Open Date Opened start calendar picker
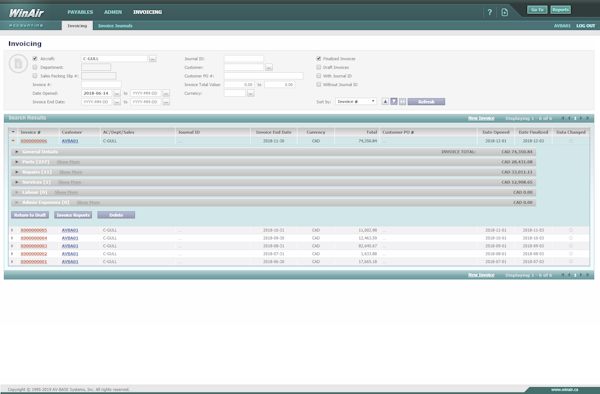Image resolution: width=600 pixels, height=394 pixels. pos(117,93)
